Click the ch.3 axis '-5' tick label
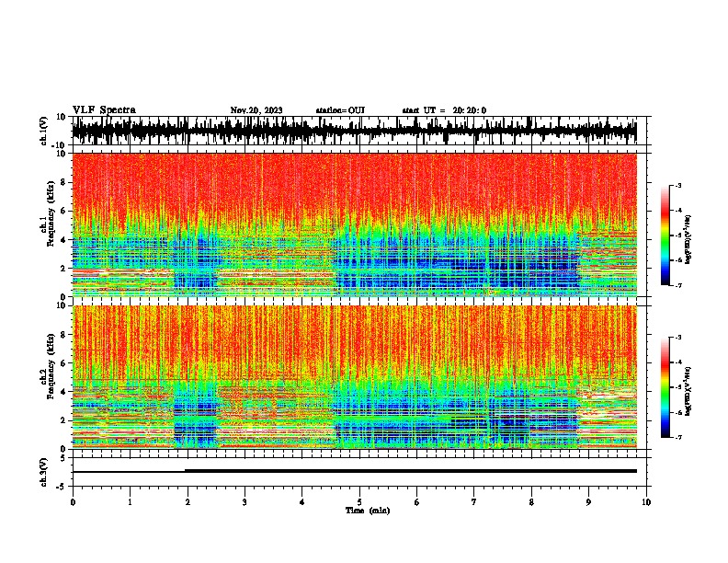Screen dimensions: 728x563 pyautogui.click(x=62, y=487)
